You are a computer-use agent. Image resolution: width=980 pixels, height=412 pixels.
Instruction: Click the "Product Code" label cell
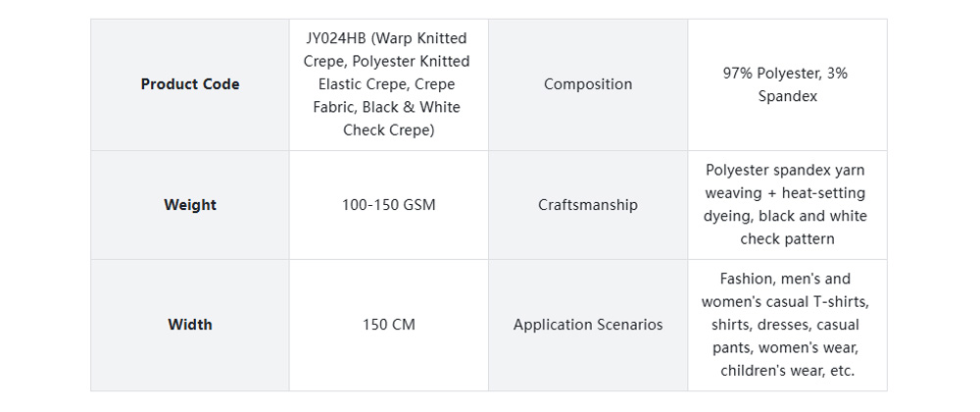click(190, 84)
